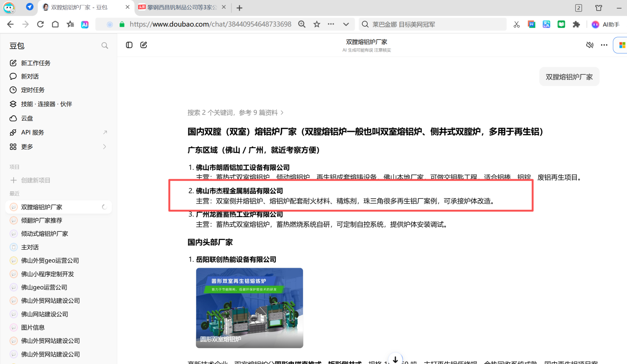Open the chat header more-options menu
627x364 pixels.
pyautogui.click(x=604, y=45)
